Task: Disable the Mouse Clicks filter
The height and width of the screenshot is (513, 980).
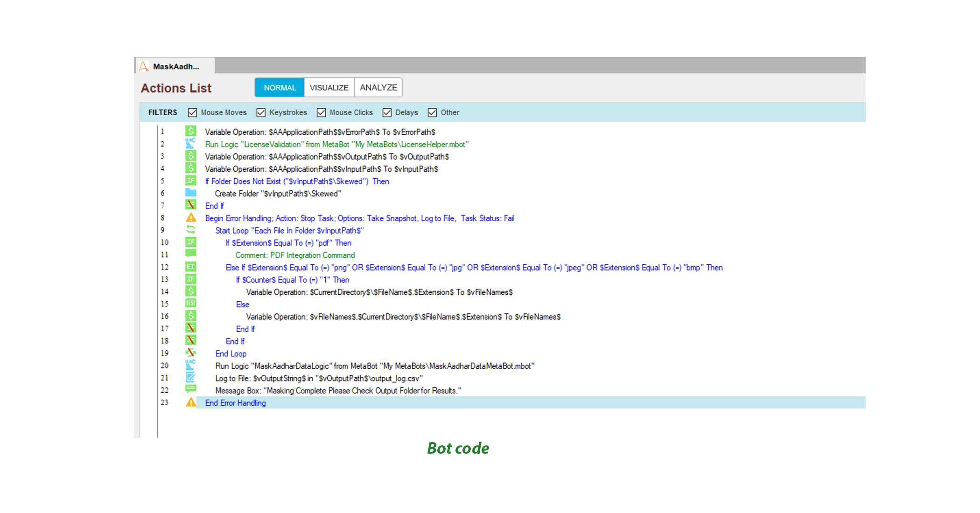Action: coord(321,112)
